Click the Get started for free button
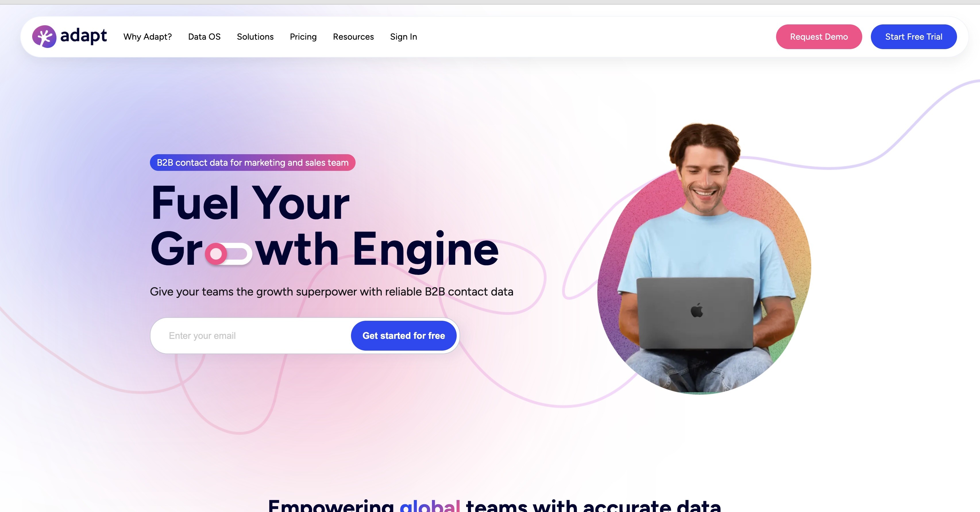The image size is (980, 512). pyautogui.click(x=404, y=335)
